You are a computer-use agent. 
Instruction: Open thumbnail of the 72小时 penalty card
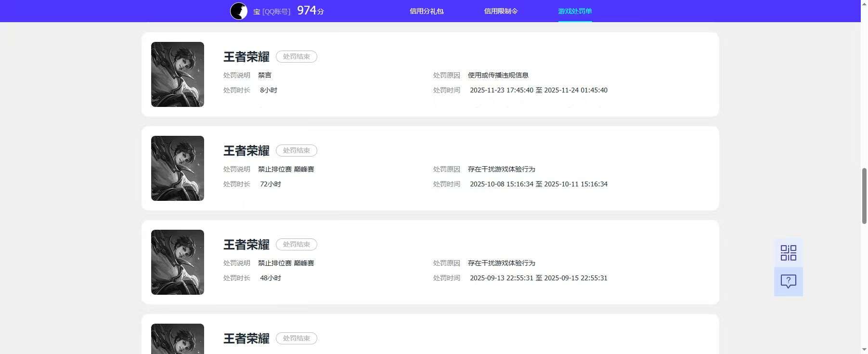tap(178, 168)
